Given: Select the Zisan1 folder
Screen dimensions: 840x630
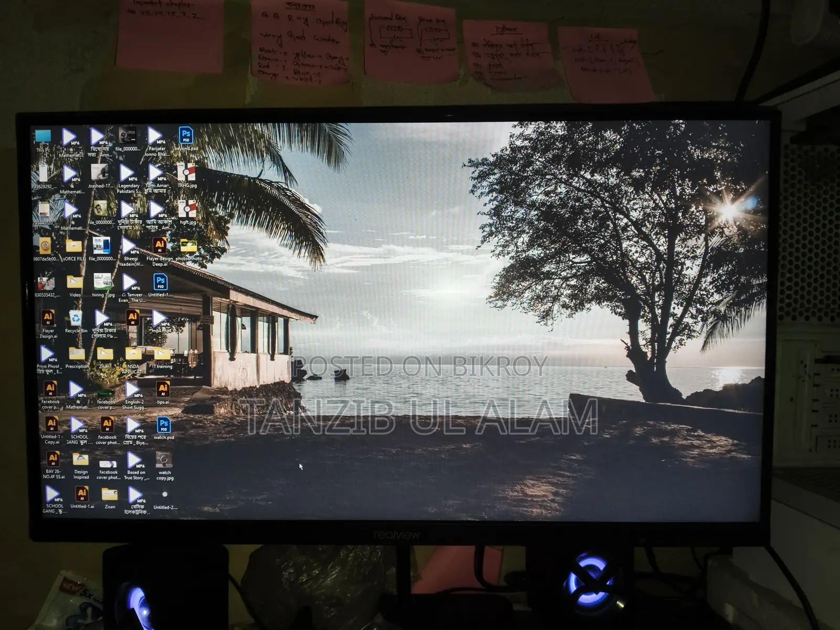Looking at the screenshot, I should [x=105, y=358].
